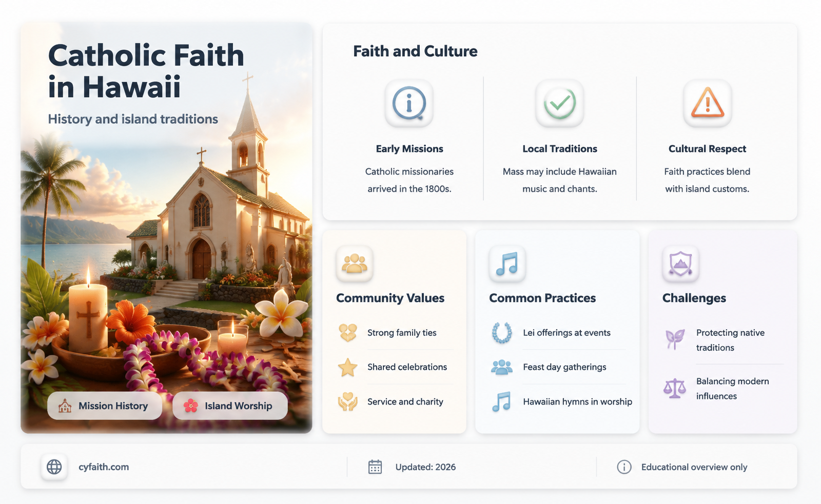The width and height of the screenshot is (821, 504).
Task: Click the Challenges heading
Action: point(694,298)
